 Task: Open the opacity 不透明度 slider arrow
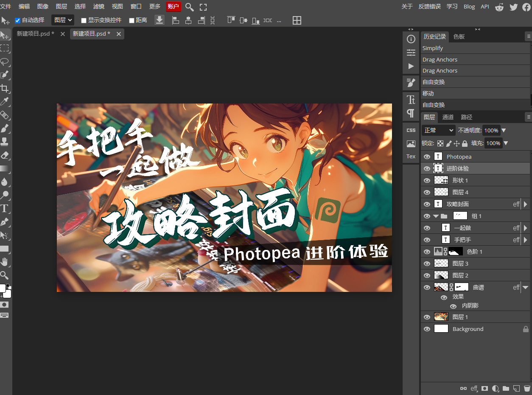point(504,131)
